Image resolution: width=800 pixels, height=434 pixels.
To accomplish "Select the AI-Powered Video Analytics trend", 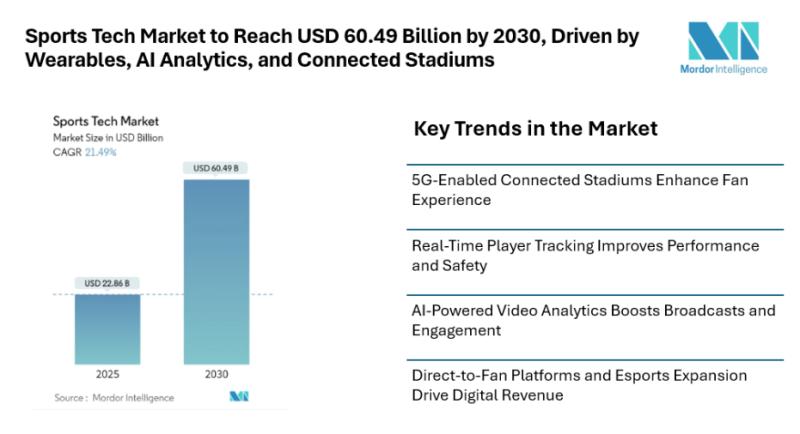I will coord(593,320).
